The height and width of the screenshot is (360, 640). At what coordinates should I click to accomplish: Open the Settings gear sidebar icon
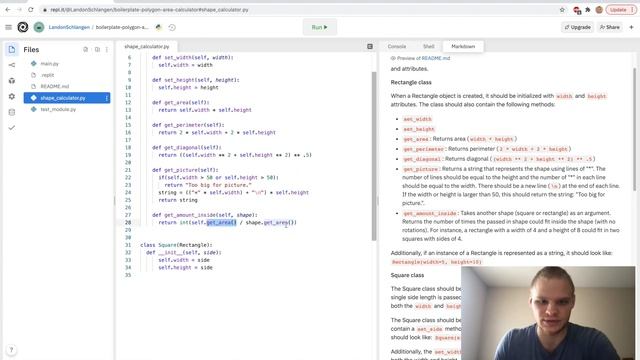coord(11,96)
